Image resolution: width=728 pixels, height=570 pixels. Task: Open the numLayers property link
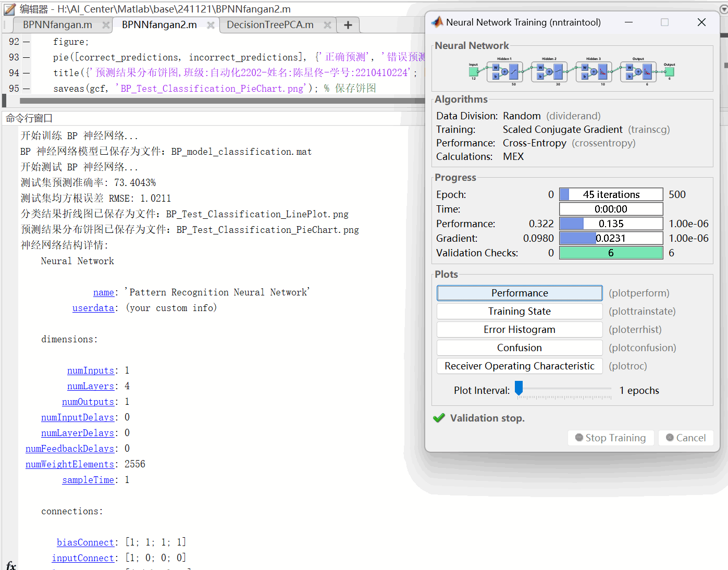tap(91, 386)
